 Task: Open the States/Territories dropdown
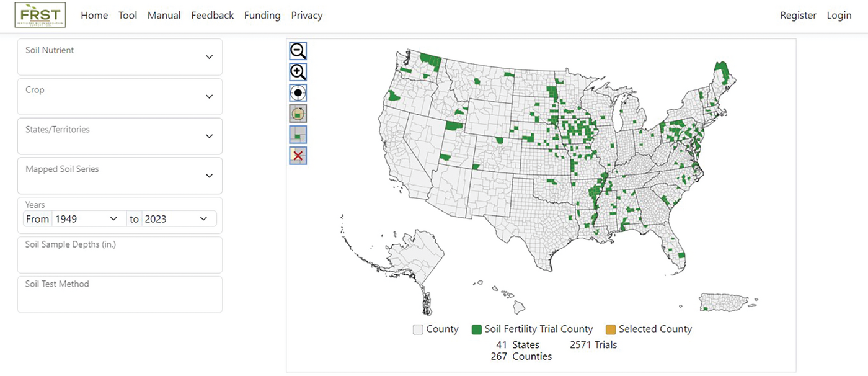pyautogui.click(x=120, y=136)
